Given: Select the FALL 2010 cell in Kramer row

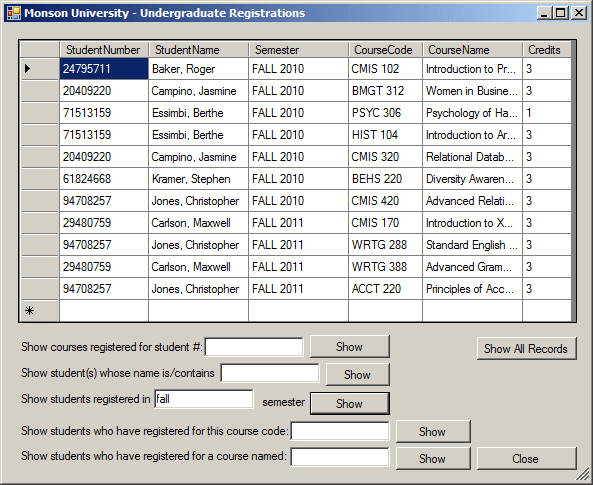Looking at the screenshot, I should pyautogui.click(x=298, y=179).
